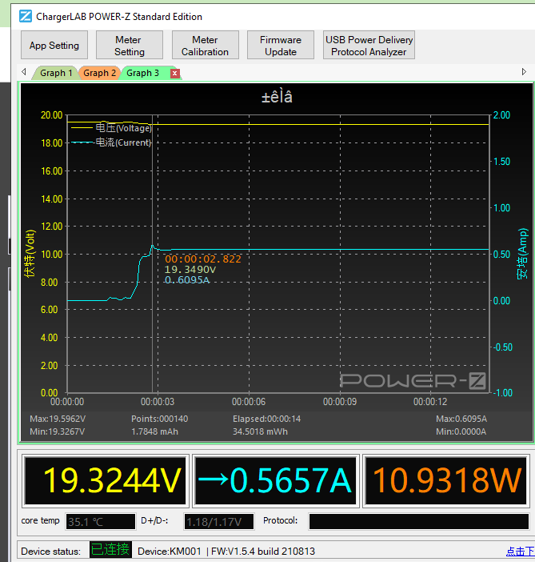
Task: Open Meter Calibration
Action: click(205, 45)
